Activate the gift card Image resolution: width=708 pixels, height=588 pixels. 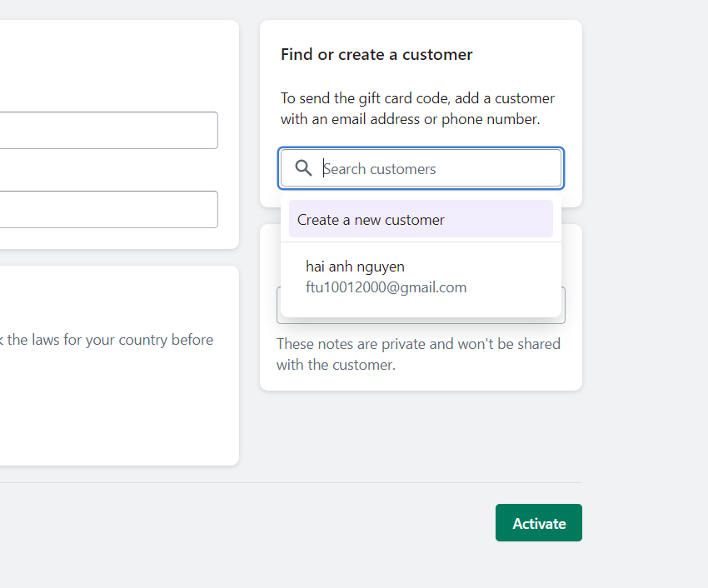pyautogui.click(x=538, y=523)
